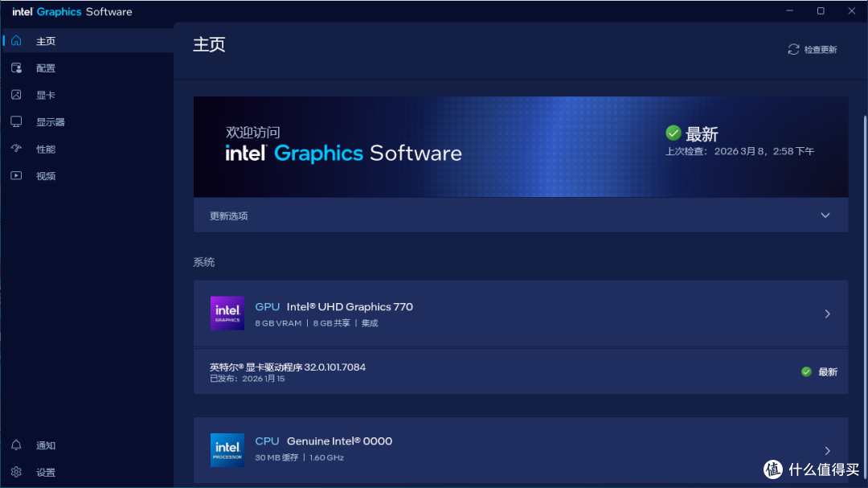Expand the 更新选项 chevron
The height and width of the screenshot is (488, 868).
[x=825, y=215]
